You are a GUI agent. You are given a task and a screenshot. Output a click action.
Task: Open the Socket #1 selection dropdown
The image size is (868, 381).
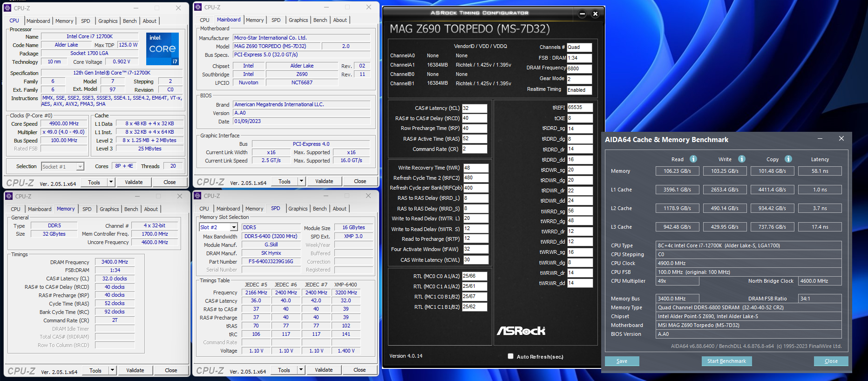click(x=80, y=166)
